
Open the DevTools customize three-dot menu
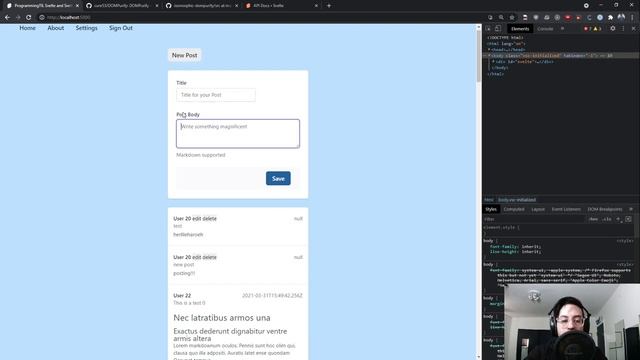point(623,29)
